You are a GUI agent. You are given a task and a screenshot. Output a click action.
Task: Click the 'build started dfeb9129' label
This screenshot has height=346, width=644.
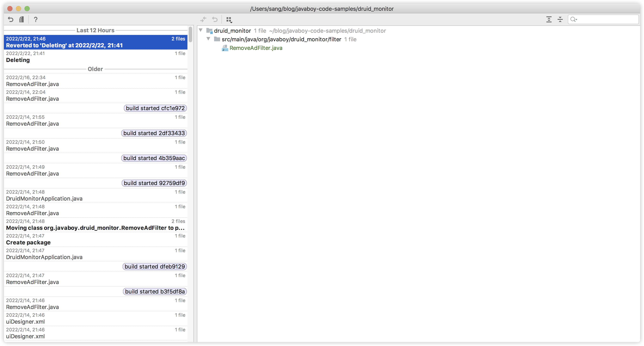(155, 266)
